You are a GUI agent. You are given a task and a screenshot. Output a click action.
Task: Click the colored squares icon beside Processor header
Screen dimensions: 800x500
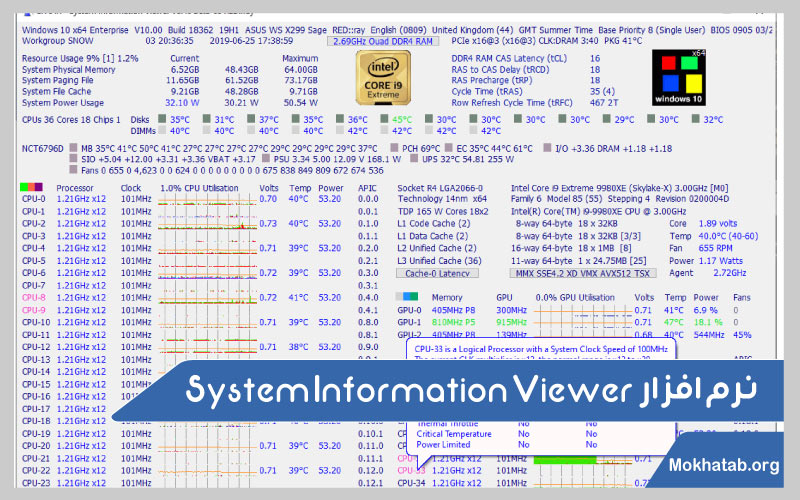tap(31, 187)
